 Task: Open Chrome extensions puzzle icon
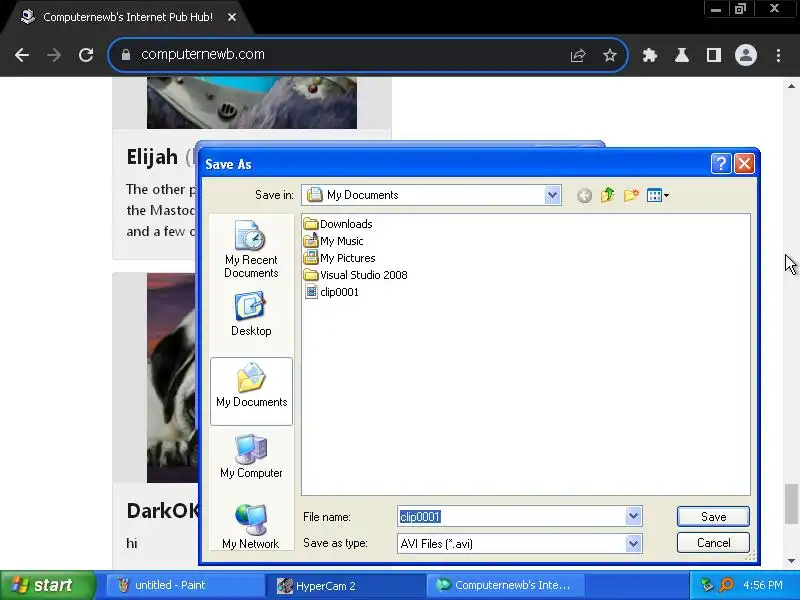click(x=649, y=55)
